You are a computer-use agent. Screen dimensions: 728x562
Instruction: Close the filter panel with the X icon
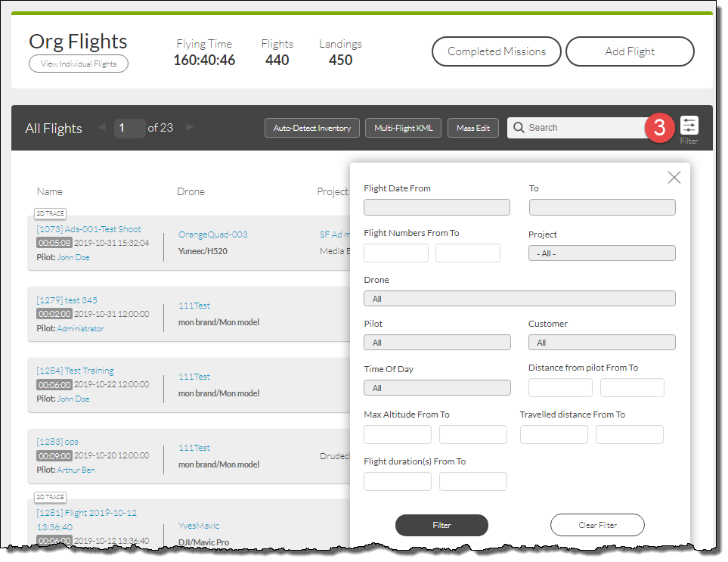674,177
